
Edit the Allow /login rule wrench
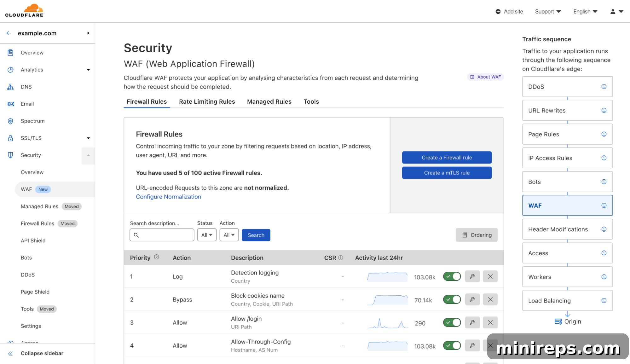[x=472, y=322]
